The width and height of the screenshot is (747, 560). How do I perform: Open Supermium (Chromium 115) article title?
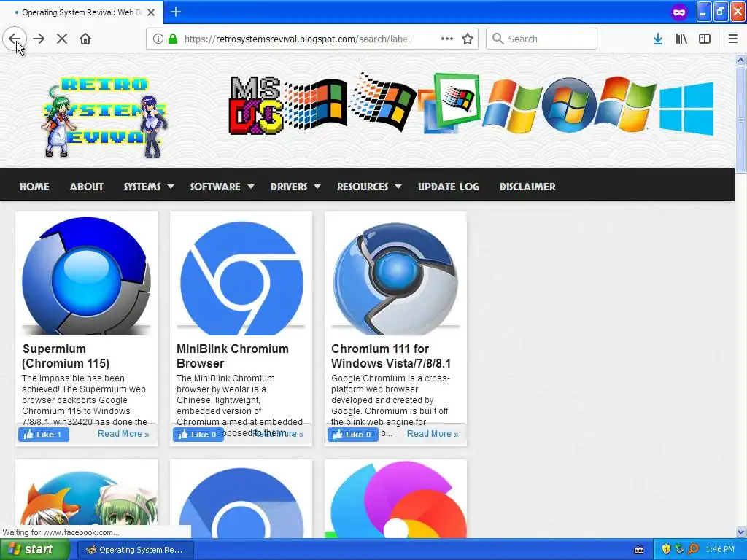click(x=66, y=356)
